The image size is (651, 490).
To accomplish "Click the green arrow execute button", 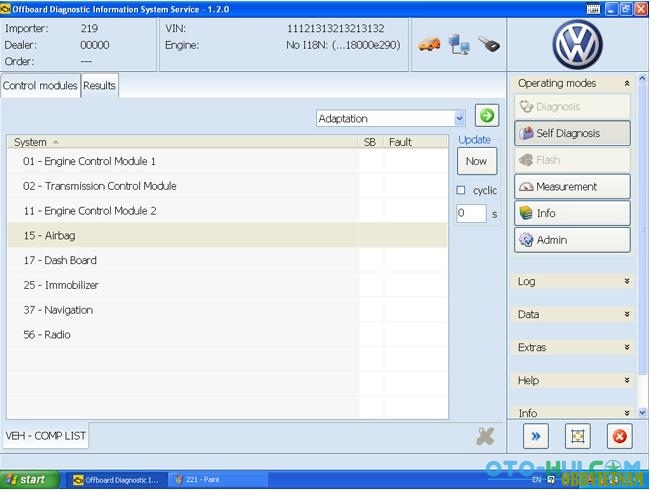I will (487, 115).
